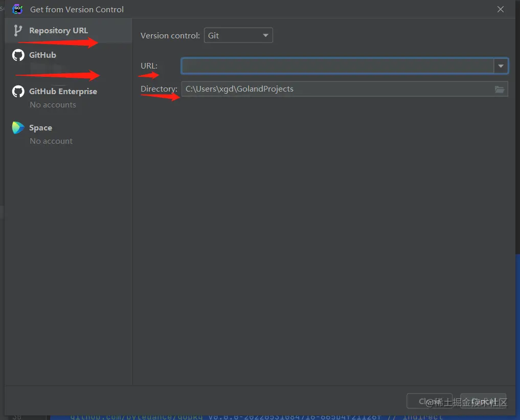Close the Get from Version Control dialog

click(x=501, y=9)
